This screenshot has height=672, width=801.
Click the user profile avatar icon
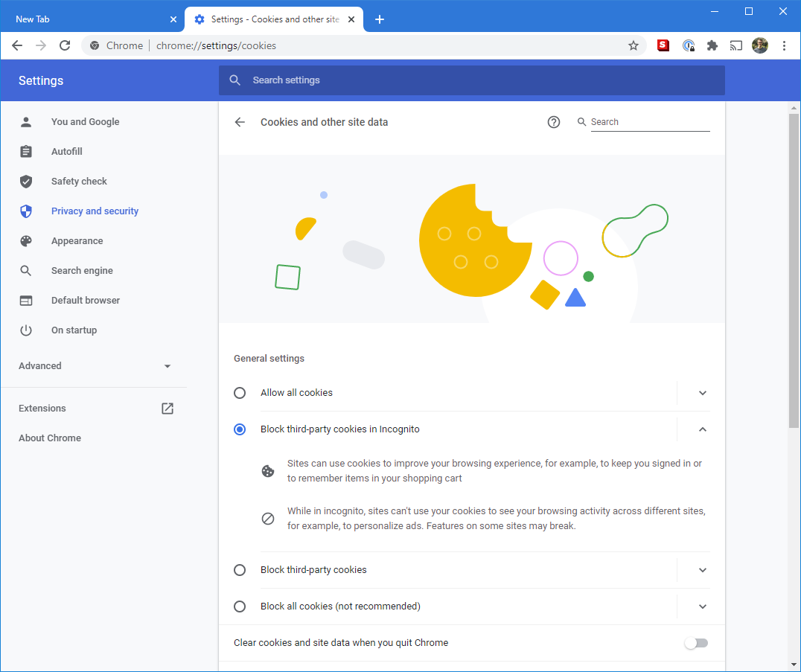(x=759, y=45)
